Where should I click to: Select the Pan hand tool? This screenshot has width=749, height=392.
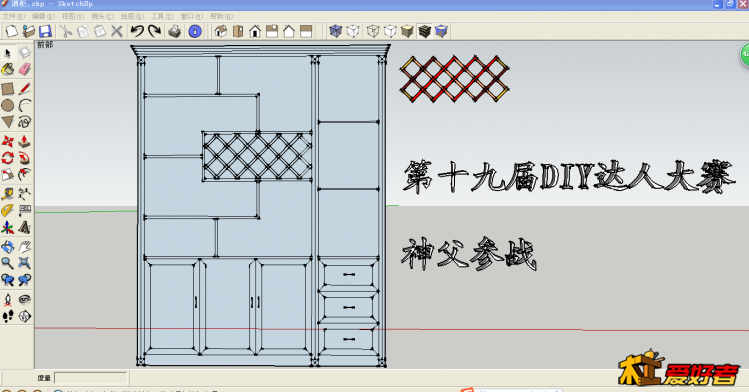tap(25, 246)
